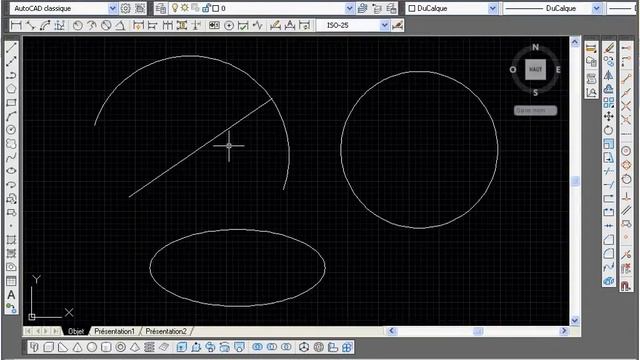The width and height of the screenshot is (640, 360).
Task: Select the solid cone modeling icon
Action: pos(78,347)
